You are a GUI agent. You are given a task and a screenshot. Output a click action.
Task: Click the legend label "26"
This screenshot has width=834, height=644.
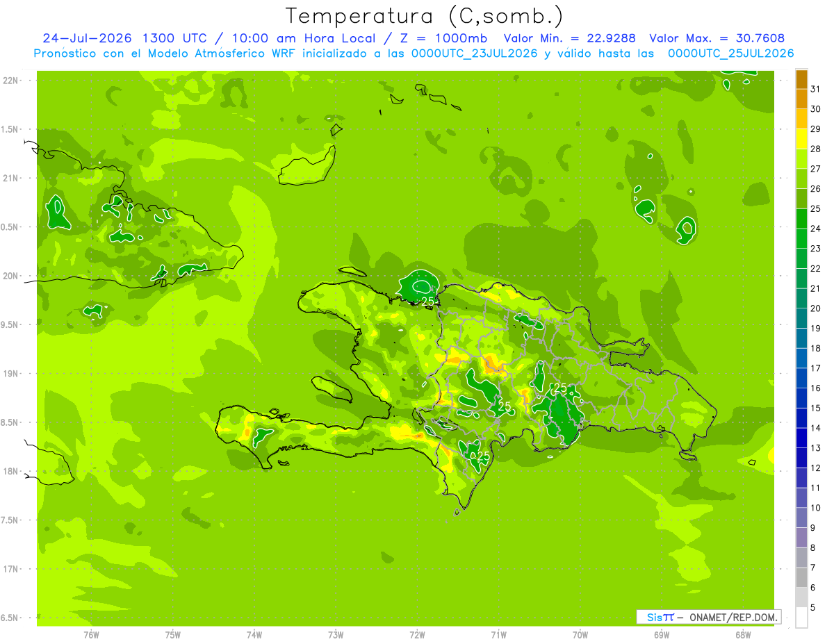pos(816,189)
